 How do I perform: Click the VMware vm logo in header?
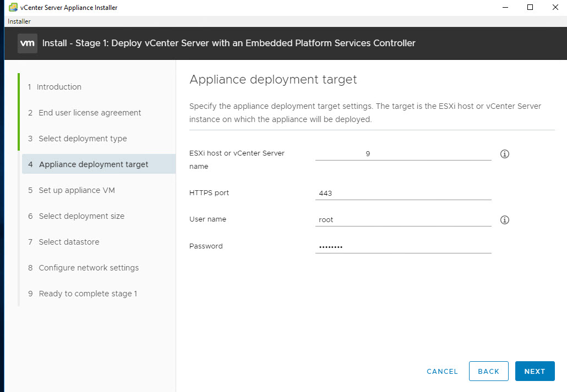(28, 43)
